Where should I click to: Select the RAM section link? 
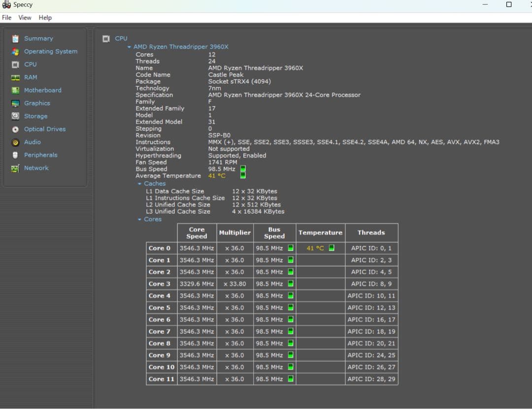coord(31,78)
